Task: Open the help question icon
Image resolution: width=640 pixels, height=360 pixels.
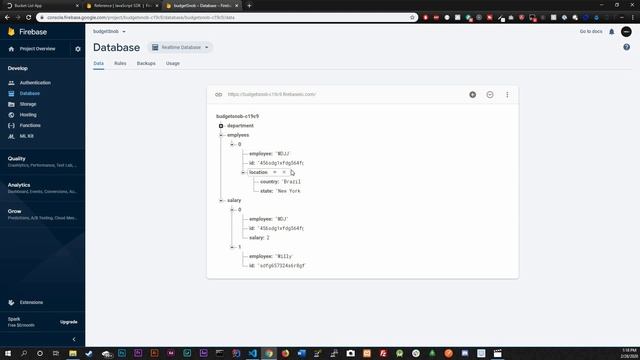Action: click(626, 47)
